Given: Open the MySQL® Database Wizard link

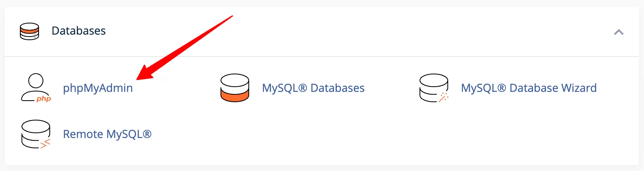Looking at the screenshot, I should [529, 88].
